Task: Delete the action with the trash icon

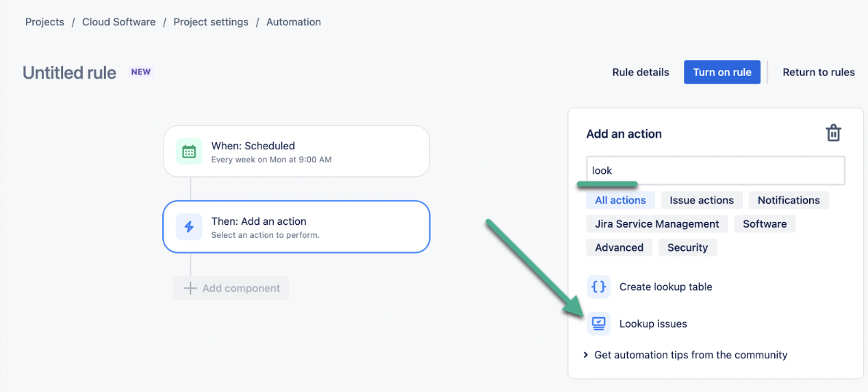Action: [x=833, y=133]
